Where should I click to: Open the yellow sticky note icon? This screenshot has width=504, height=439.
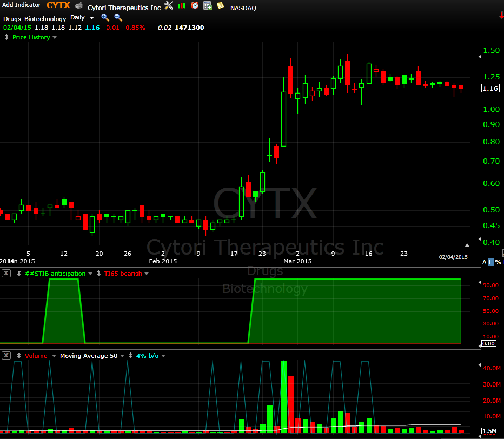(221, 5)
